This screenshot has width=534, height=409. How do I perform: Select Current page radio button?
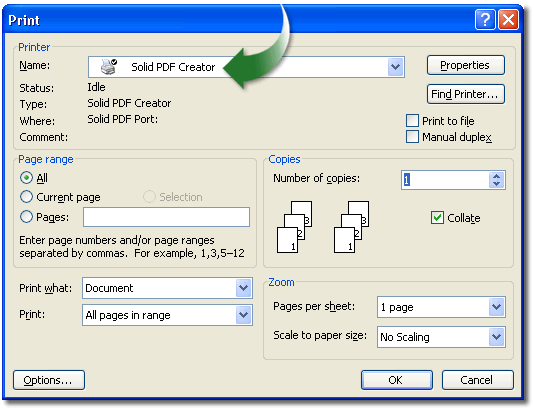coord(26,197)
